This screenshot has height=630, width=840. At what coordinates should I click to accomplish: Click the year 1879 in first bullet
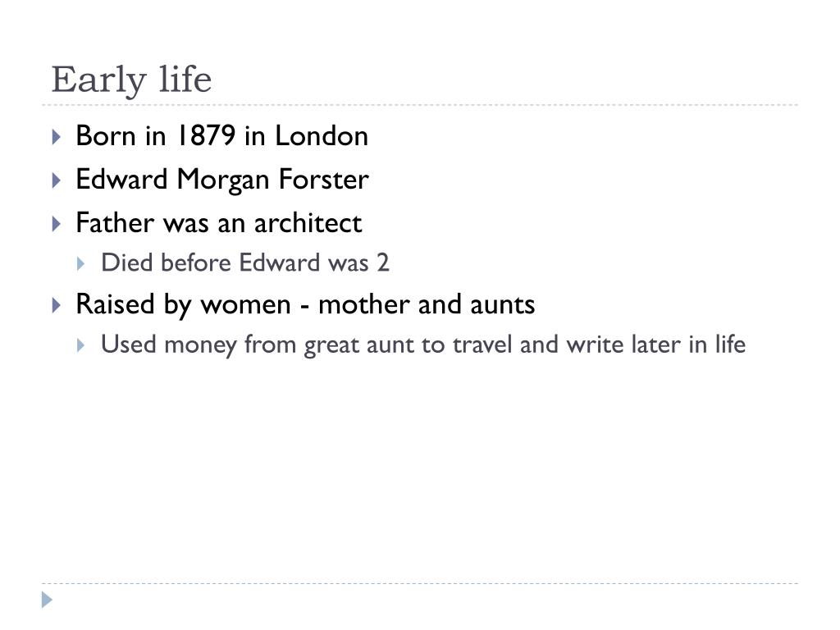(x=206, y=135)
